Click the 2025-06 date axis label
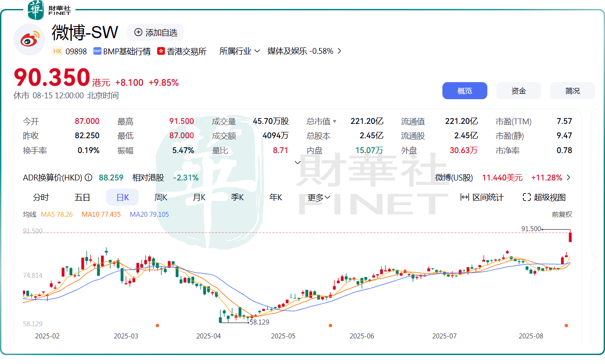This screenshot has height=364, width=605. 362,336
